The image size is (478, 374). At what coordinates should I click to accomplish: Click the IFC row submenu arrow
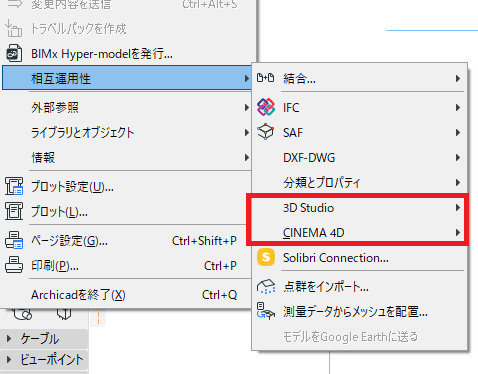[458, 107]
